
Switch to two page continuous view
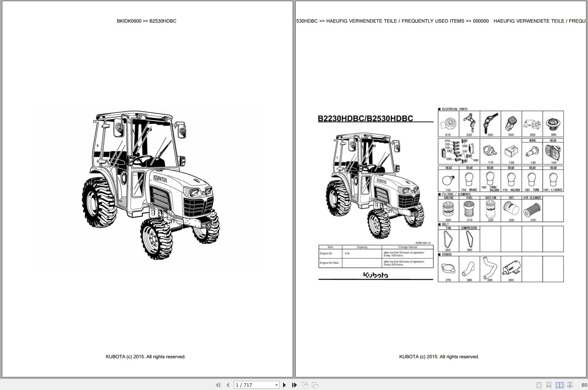click(570, 385)
